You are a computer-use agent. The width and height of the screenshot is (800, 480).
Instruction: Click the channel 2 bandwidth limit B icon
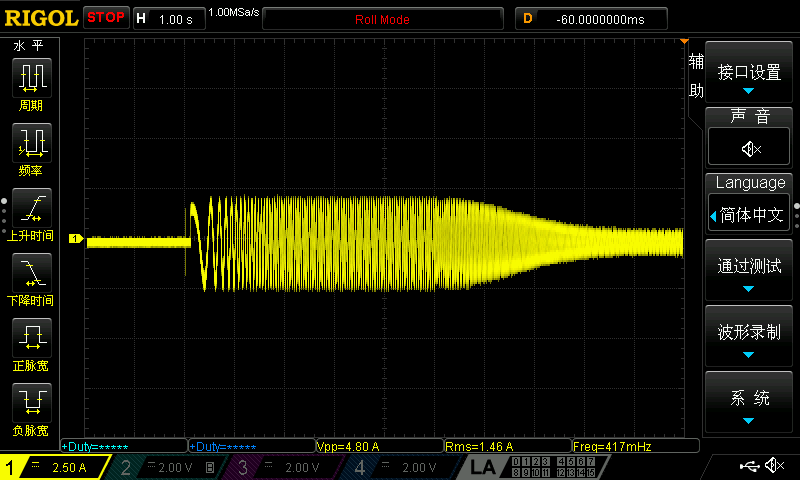point(210,467)
